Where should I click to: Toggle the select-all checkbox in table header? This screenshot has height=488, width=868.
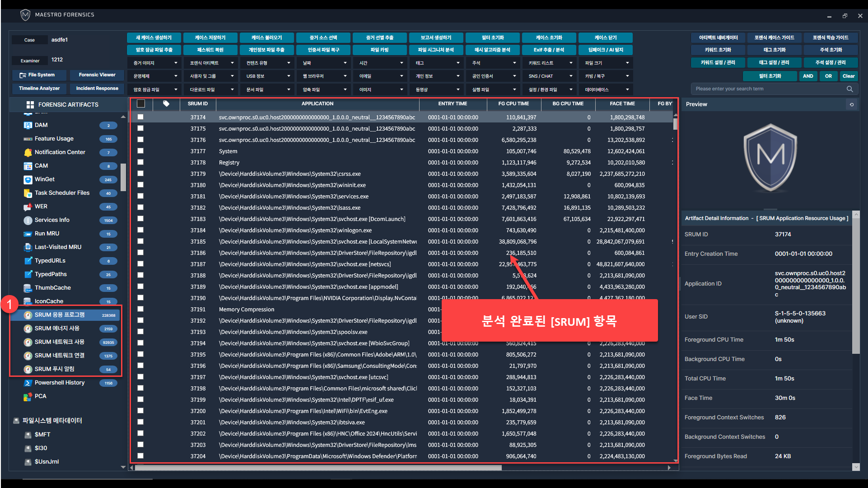click(x=141, y=104)
